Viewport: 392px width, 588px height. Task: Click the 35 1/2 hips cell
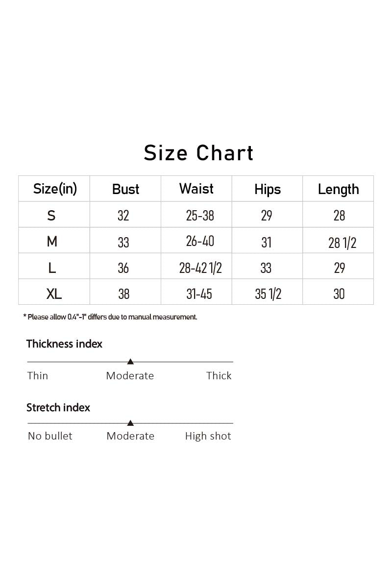[268, 294]
